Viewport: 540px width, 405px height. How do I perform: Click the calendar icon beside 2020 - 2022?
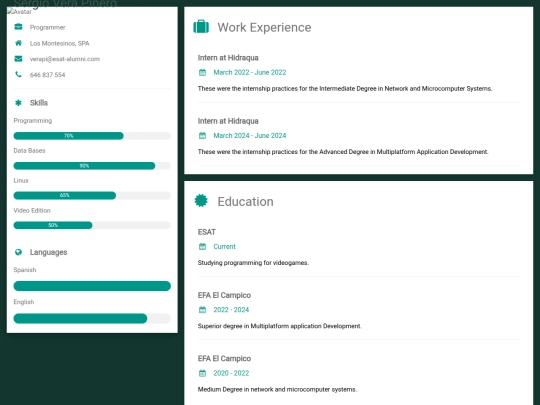click(202, 373)
